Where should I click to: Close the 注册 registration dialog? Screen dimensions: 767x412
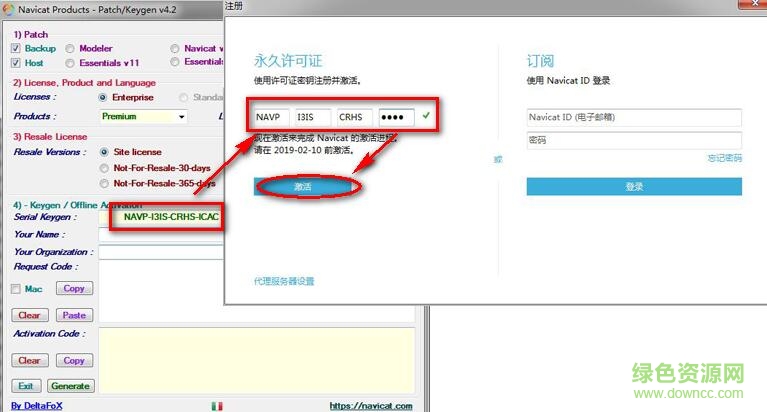[755, 3]
